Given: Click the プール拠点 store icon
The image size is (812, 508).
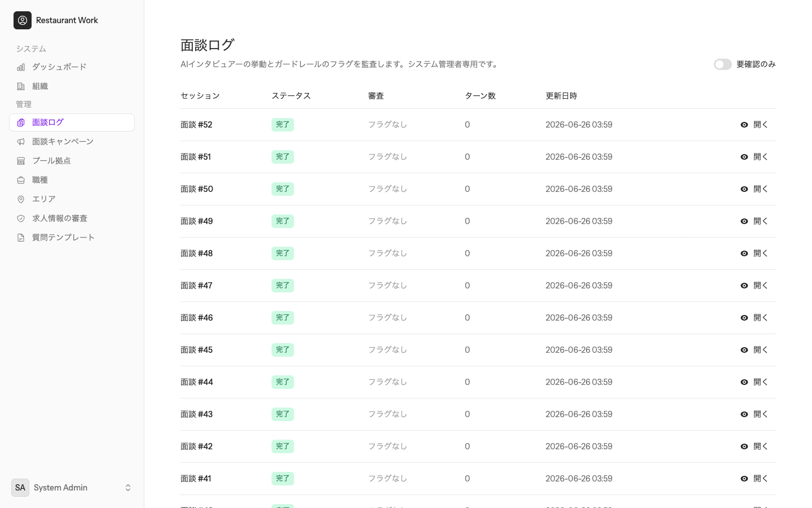Looking at the screenshot, I should point(21,161).
